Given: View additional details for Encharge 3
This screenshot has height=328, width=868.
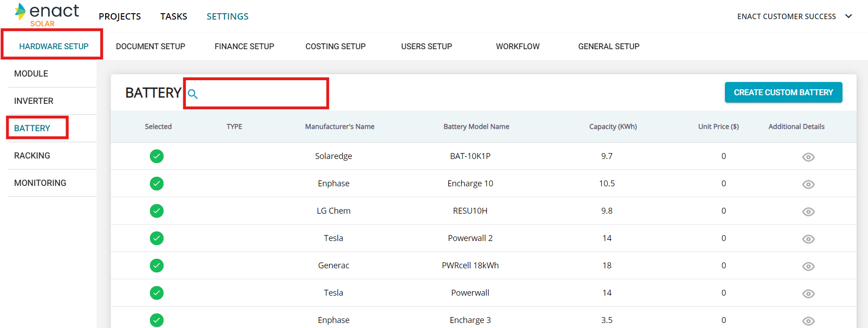Looking at the screenshot, I should [x=808, y=321].
